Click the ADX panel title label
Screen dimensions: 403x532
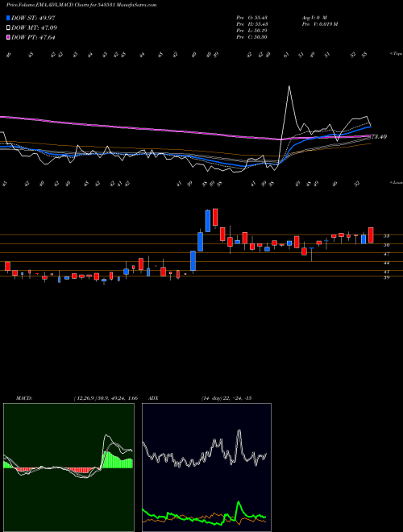pos(154,398)
